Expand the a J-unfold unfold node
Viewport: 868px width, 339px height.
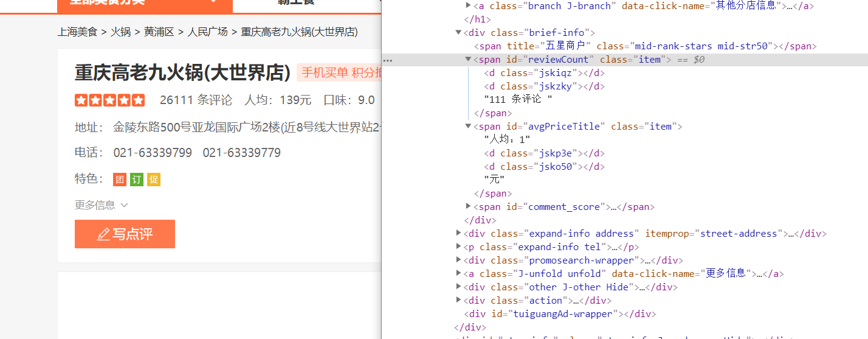click(x=459, y=274)
